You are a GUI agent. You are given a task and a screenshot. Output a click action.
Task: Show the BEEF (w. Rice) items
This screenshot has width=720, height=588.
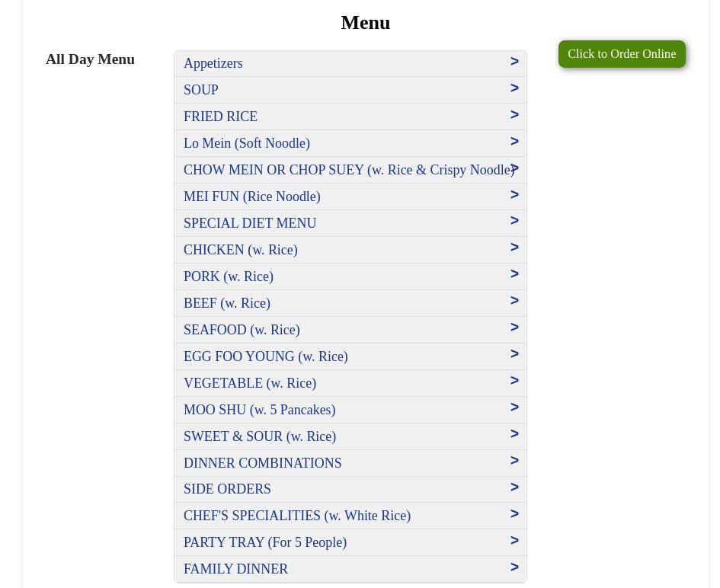tap(350, 303)
